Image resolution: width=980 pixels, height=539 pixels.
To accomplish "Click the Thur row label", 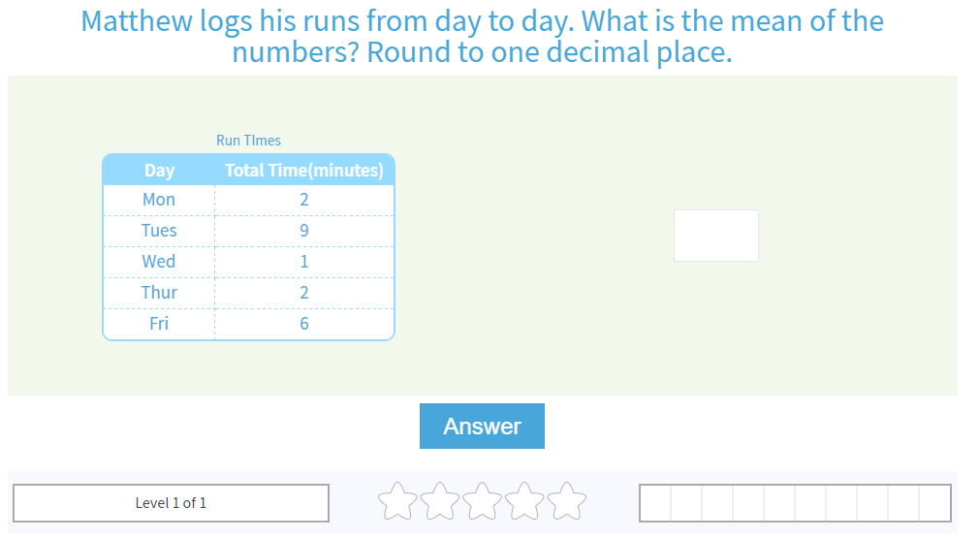I will pyautogui.click(x=159, y=293).
